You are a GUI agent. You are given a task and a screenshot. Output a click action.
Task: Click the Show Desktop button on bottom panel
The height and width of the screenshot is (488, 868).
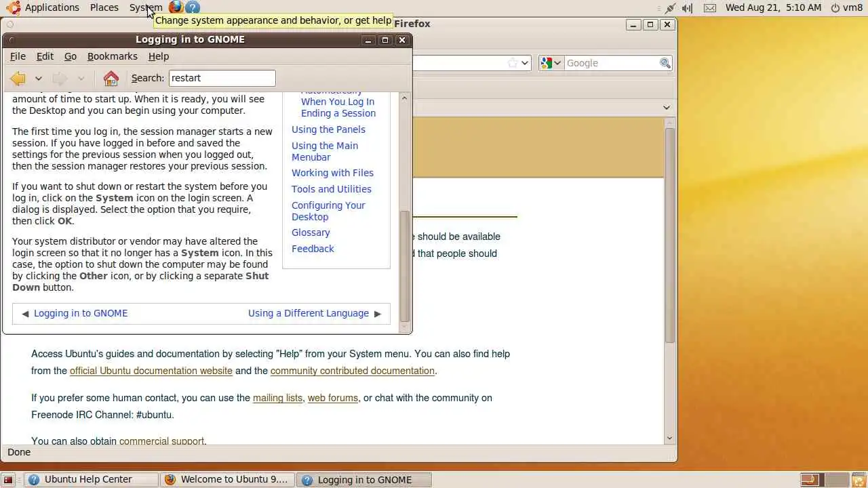coord(9,480)
